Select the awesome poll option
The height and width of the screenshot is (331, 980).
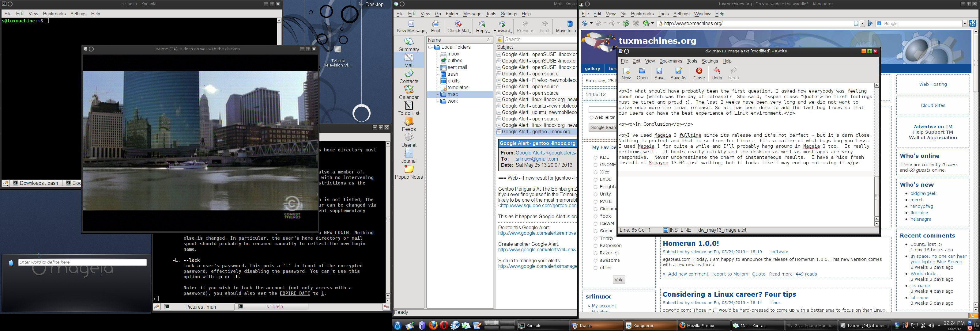click(595, 261)
